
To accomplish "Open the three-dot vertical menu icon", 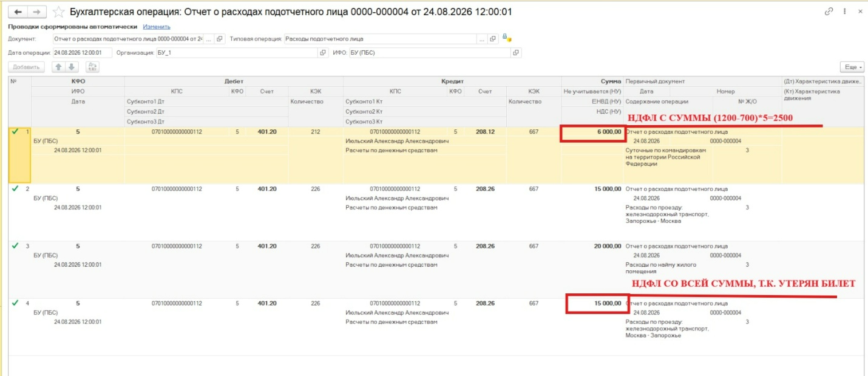I will pos(846,12).
